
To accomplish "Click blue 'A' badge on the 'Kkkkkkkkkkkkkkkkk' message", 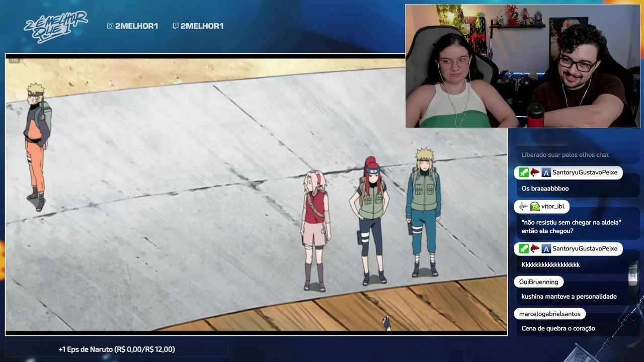I will pyautogui.click(x=546, y=249).
